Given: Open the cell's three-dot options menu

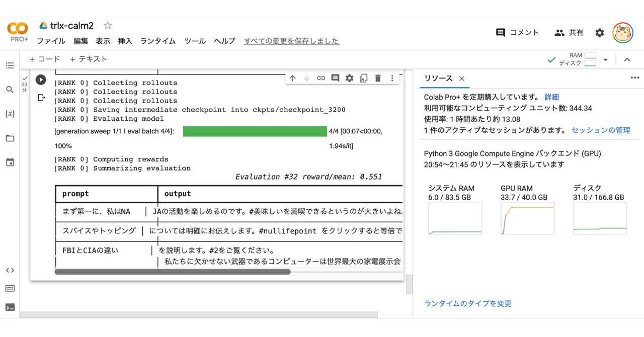Looking at the screenshot, I should point(392,78).
